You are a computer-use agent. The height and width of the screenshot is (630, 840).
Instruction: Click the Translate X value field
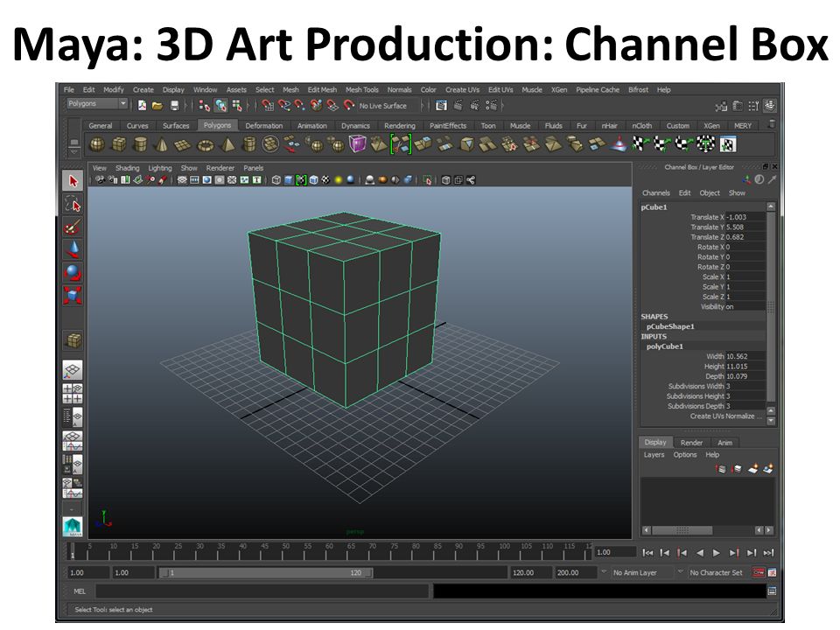(745, 217)
